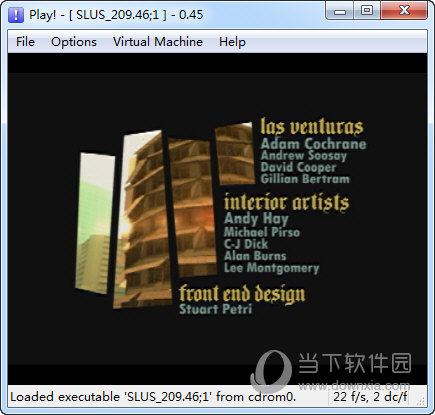Screen dimensions: 435x415
Task: Click the 'interior artists' credits heading
Action: click(x=287, y=202)
